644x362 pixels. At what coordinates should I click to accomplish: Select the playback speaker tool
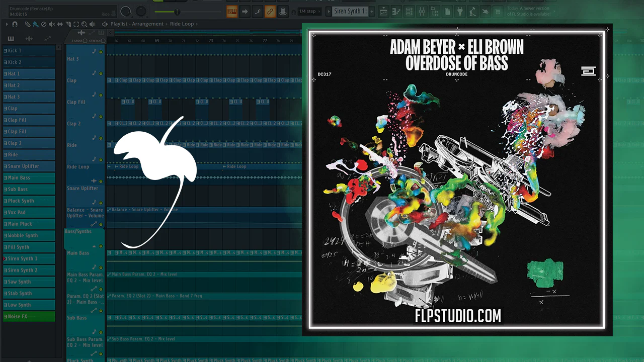point(92,24)
